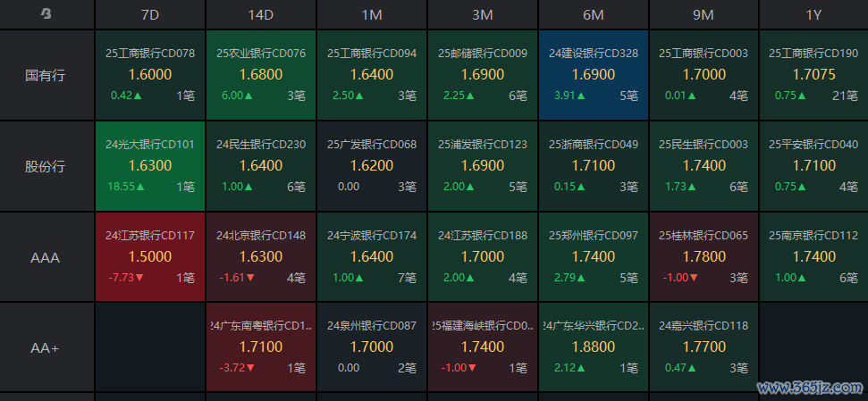The image size is (868, 401).
Task: Open the 25广发银行CD068 cell
Action: (x=372, y=166)
